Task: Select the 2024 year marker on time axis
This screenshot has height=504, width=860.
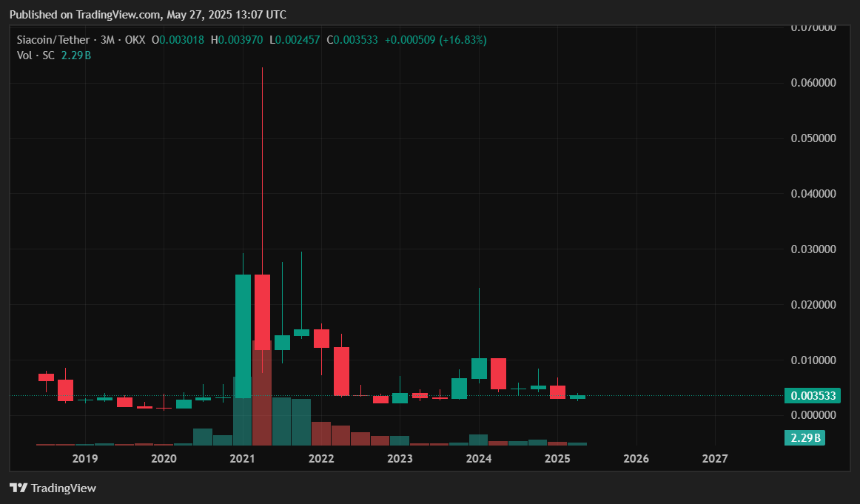Action: (x=479, y=459)
